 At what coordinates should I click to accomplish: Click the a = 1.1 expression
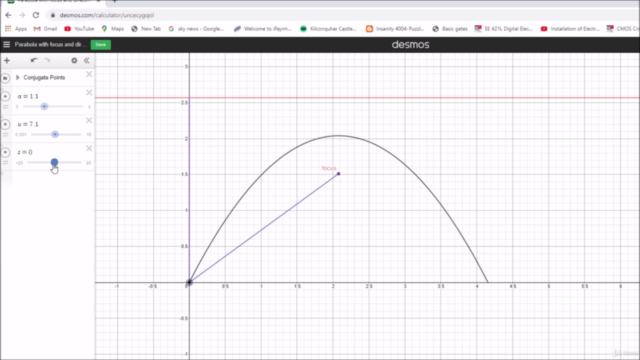[28, 96]
